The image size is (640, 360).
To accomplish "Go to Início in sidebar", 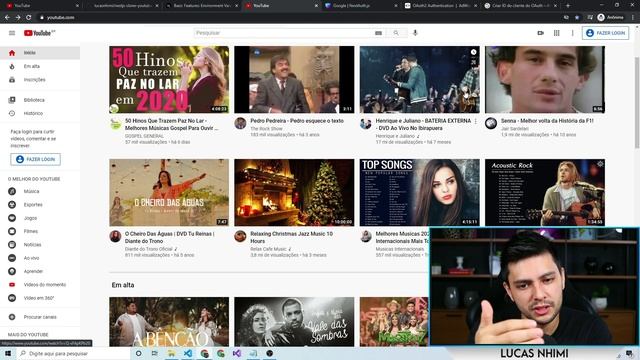I will tap(40, 53).
